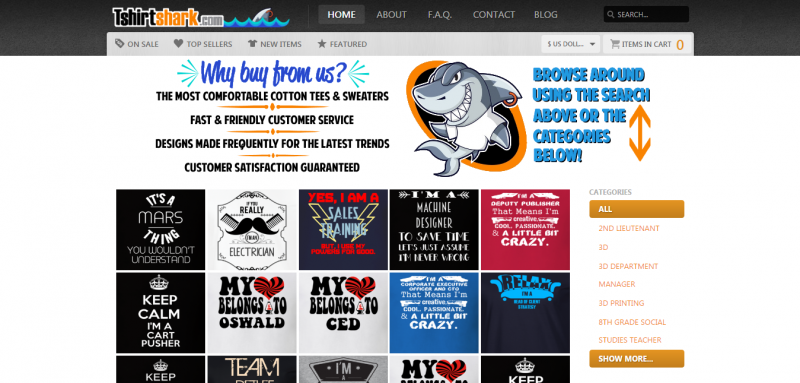Click the New Items t-shirt icon

tap(252, 43)
